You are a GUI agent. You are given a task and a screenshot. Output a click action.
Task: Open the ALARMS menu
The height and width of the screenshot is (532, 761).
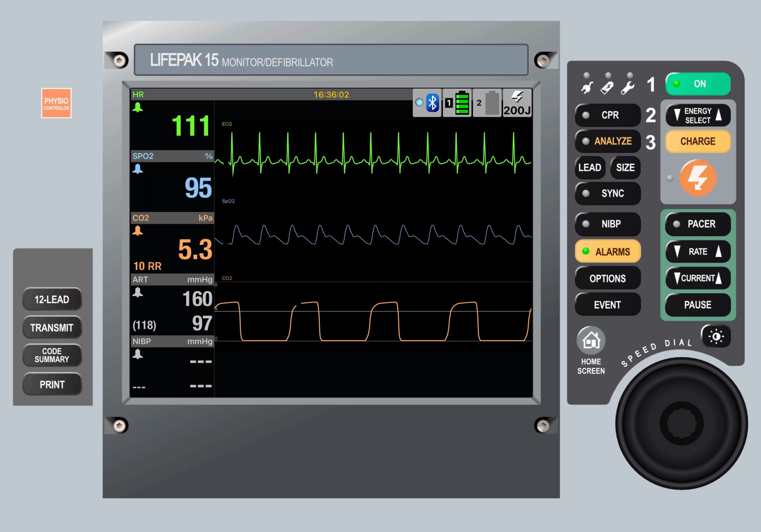(608, 251)
